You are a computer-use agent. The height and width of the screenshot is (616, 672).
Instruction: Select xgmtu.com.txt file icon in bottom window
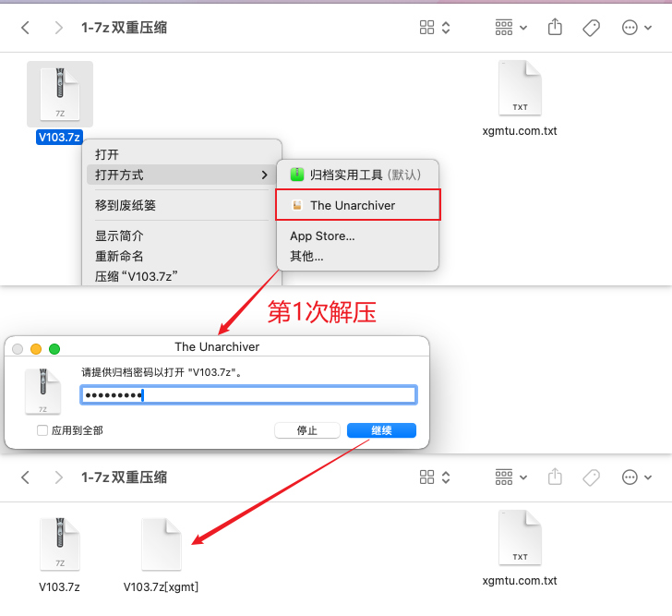coord(520,537)
